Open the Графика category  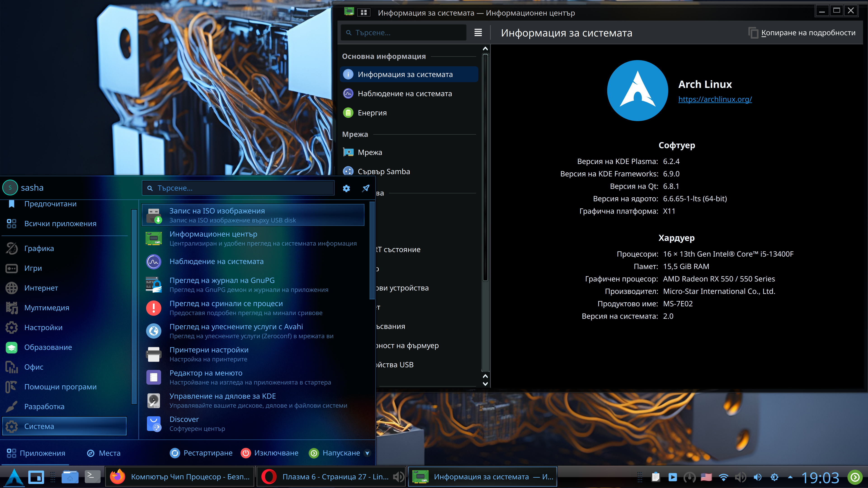[64, 249]
